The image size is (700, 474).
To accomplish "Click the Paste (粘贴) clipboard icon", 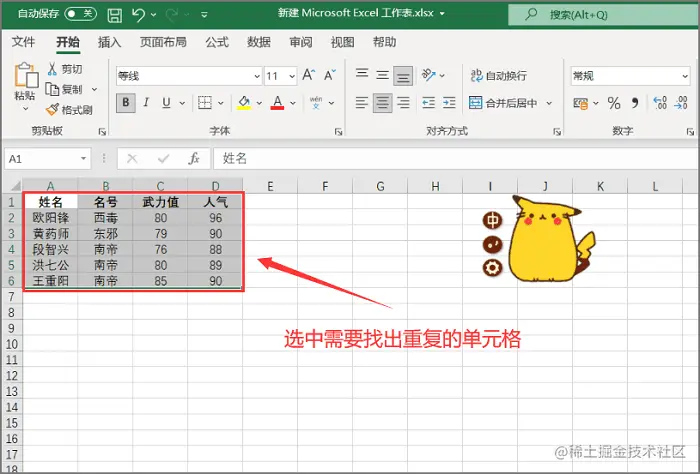I will tap(26, 75).
